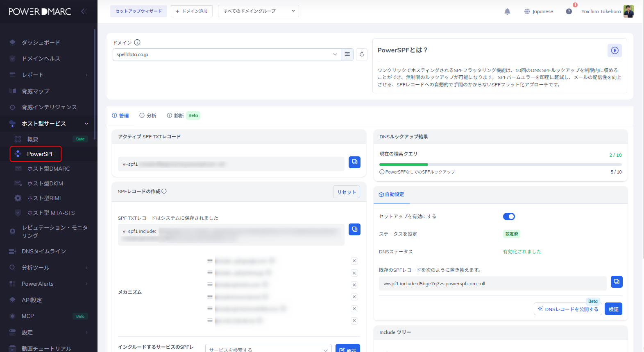Switch to the 分析 tab
644x352 pixels.
coord(148,116)
